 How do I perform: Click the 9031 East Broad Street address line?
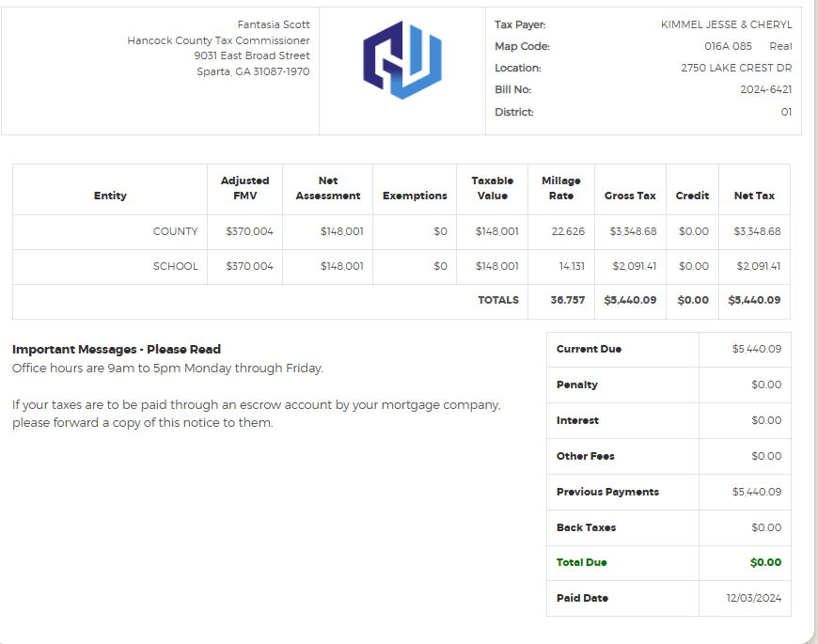pyautogui.click(x=252, y=55)
